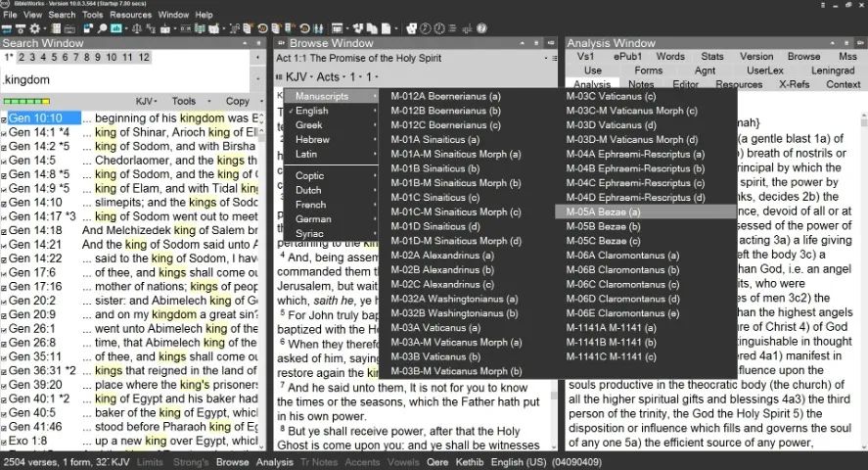Click the cyan 'ab' toolbar icon

116,28
